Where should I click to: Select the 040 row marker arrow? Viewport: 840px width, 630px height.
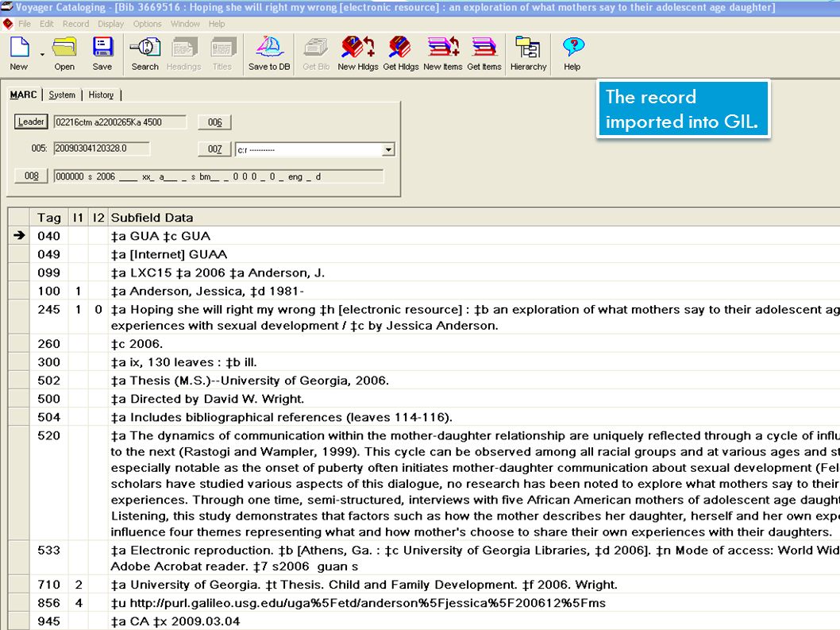click(19, 235)
